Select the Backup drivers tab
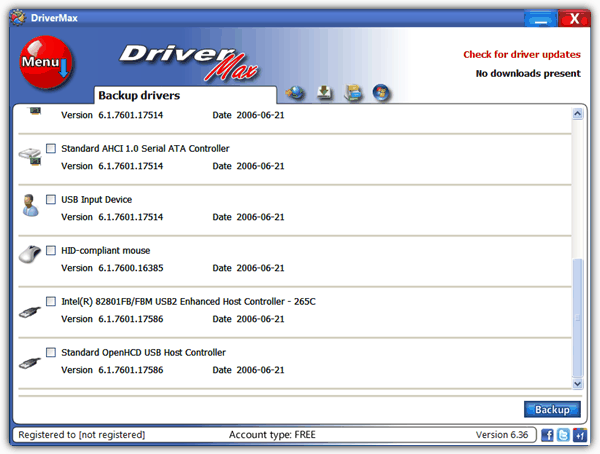The height and width of the screenshot is (454, 600). pyautogui.click(x=185, y=95)
